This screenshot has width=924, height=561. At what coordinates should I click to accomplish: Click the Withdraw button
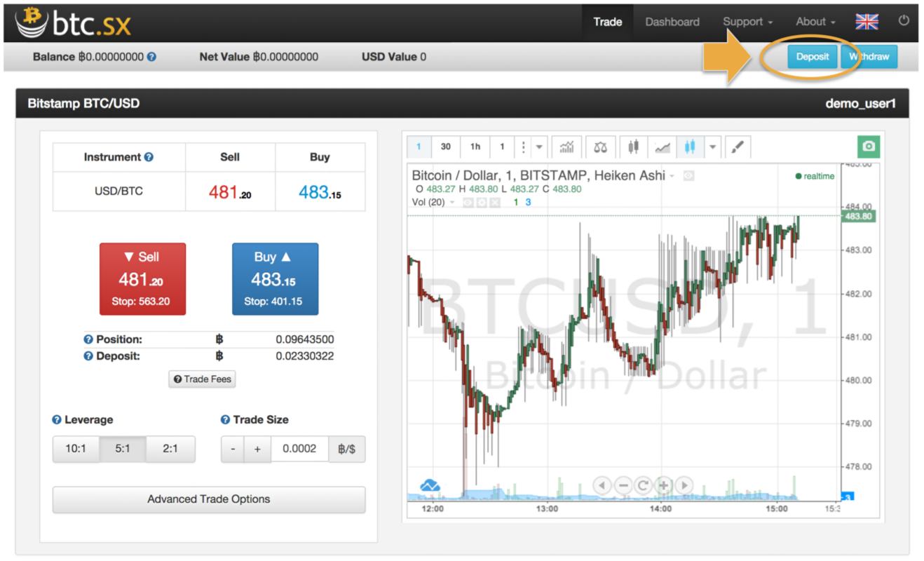point(869,57)
